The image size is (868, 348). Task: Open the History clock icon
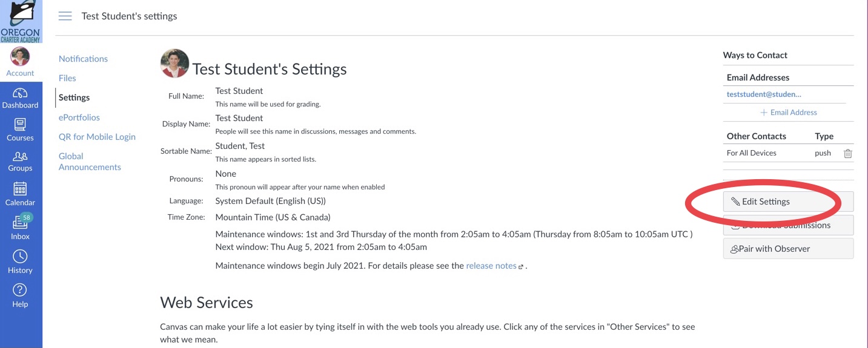pyautogui.click(x=20, y=256)
